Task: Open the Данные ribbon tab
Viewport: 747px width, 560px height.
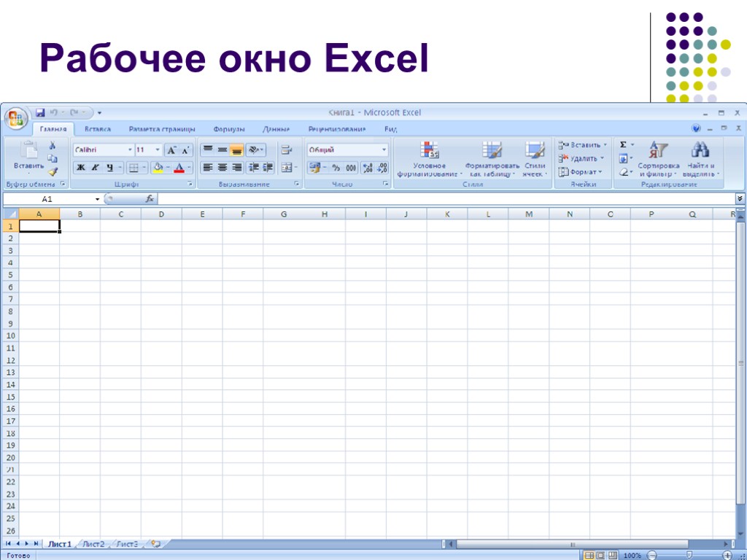Action: point(276,129)
